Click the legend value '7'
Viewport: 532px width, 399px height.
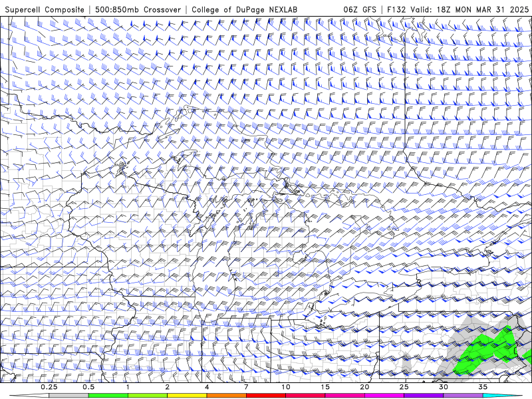[x=246, y=387]
